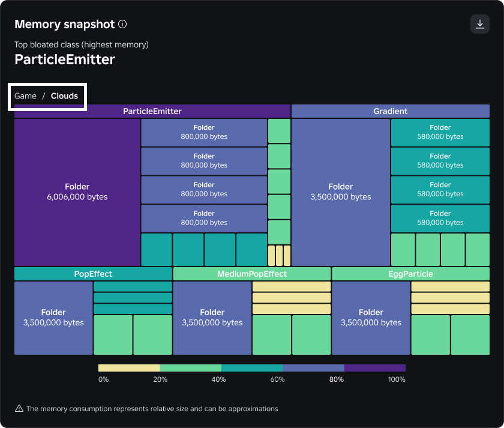Image resolution: width=504 pixels, height=428 pixels.
Task: Select the teal 40–60% legend segment
Action: pos(252,368)
